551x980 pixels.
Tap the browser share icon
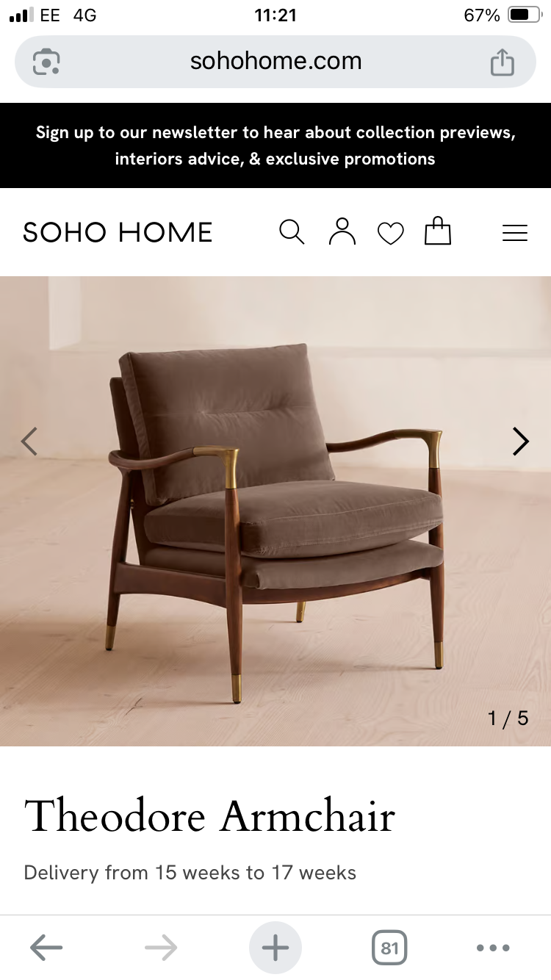click(x=503, y=62)
